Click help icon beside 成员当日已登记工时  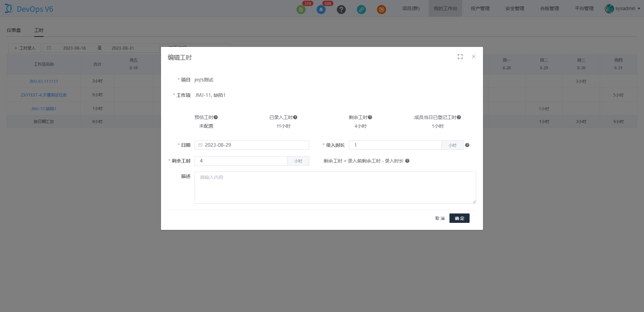pos(459,117)
